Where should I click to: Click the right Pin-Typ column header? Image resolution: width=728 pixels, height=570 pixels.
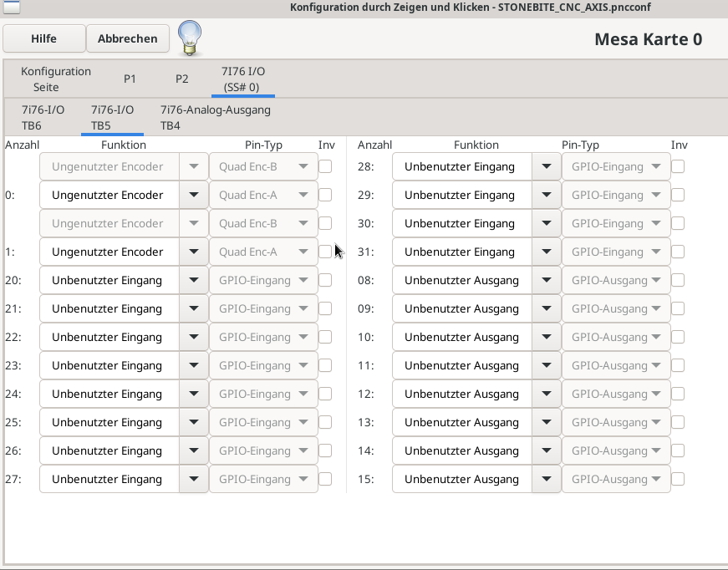(x=580, y=145)
